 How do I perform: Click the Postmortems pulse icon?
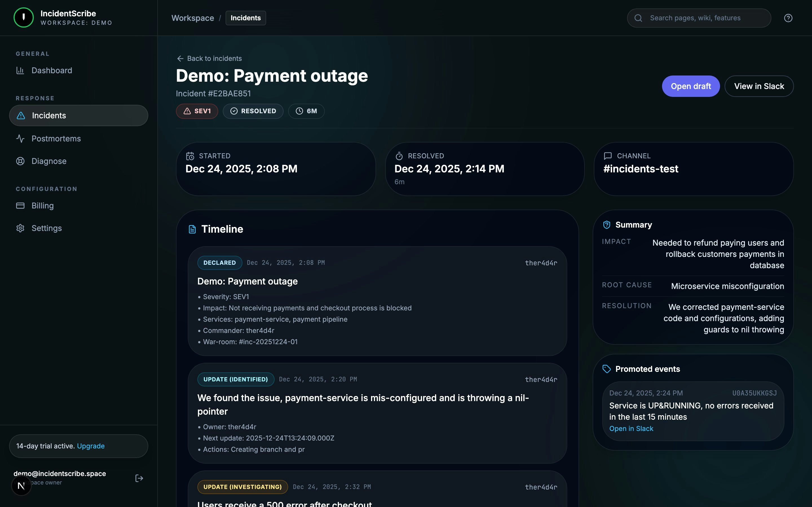coord(20,139)
